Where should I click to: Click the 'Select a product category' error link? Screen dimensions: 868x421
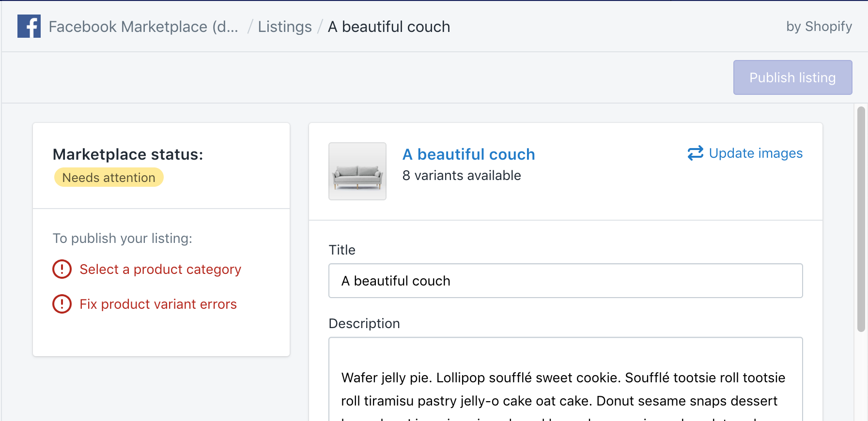point(160,269)
